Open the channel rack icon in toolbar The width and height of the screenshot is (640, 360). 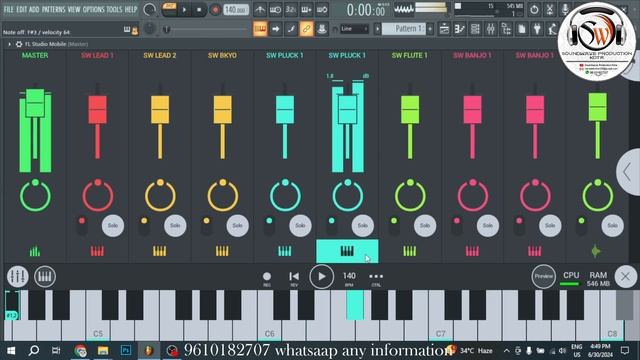(x=475, y=29)
